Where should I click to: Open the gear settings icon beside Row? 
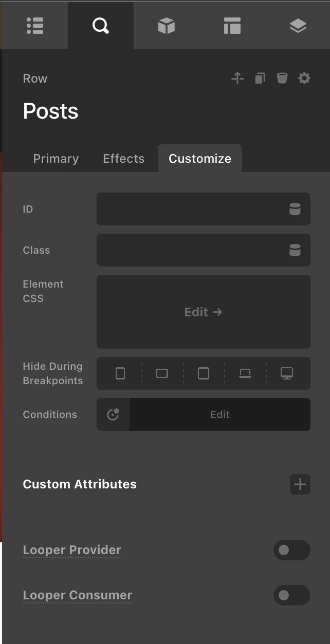coord(304,79)
